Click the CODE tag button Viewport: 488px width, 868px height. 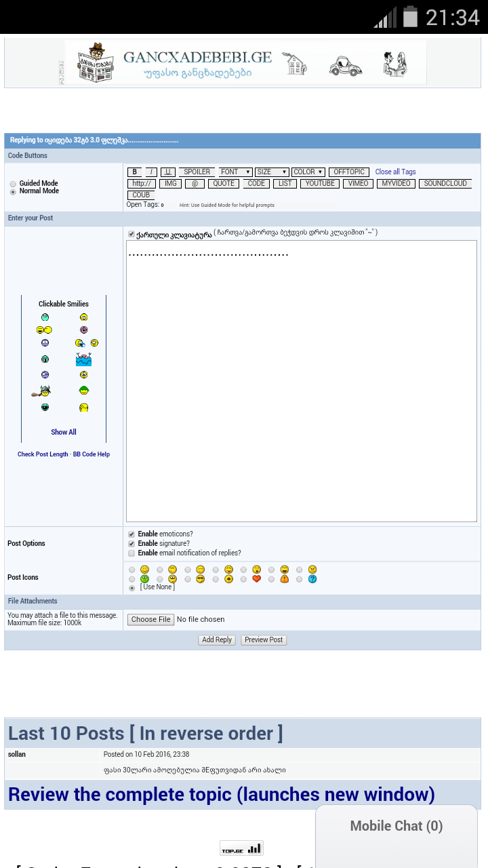pyautogui.click(x=256, y=184)
